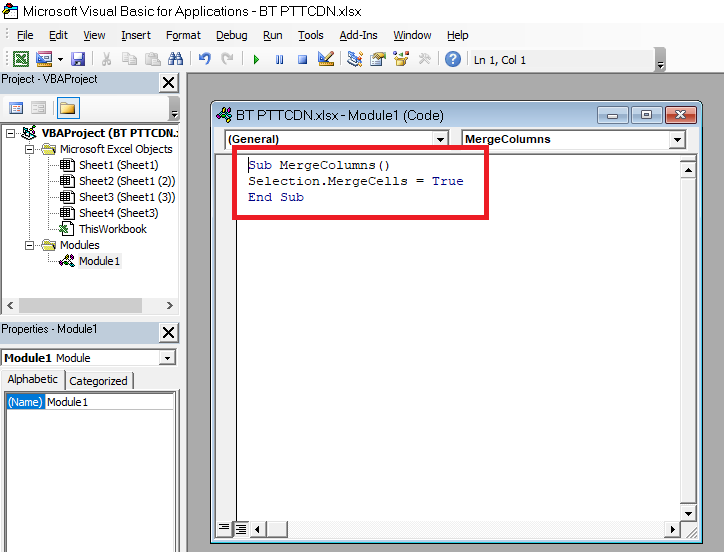
Task: Click the Cut scissors icon
Action: pyautogui.click(x=106, y=59)
